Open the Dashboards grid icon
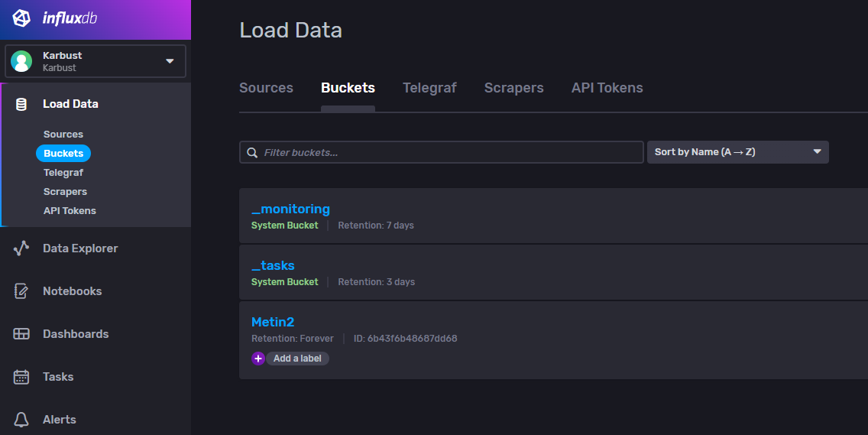Screen dimensions: 868x435 point(21,334)
